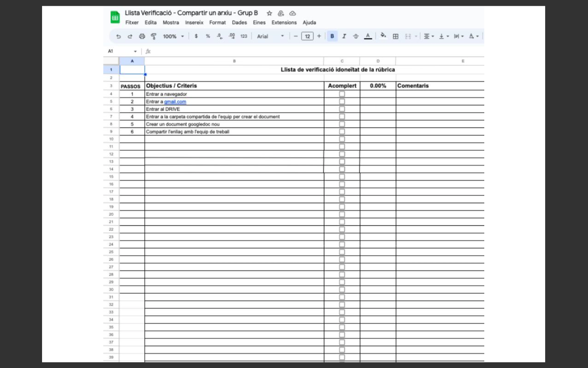Viewport: 588px width, 368px height.
Task: Open the Insereix menu
Action: pos(194,22)
